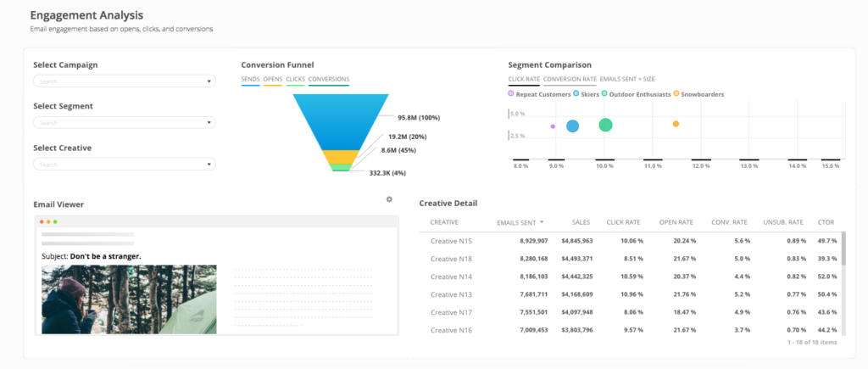Viewport: 868px width, 369px height.
Task: Open the Select Campaign dropdown
Action: [124, 81]
